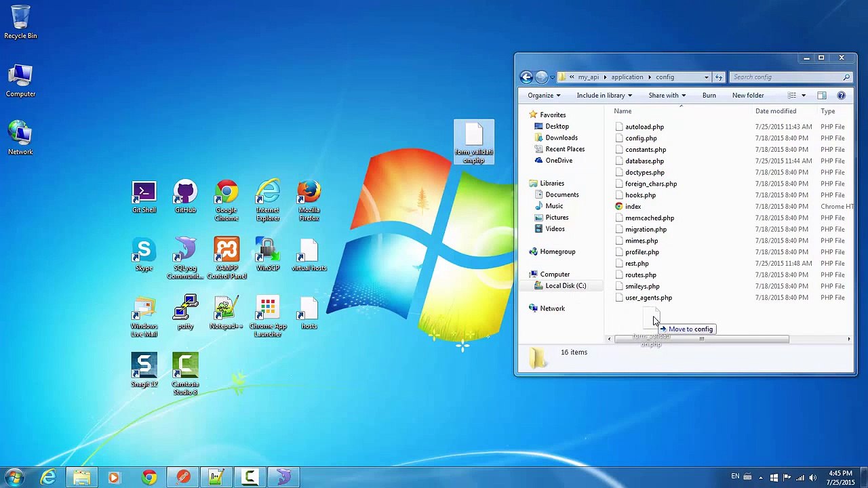Select the virtual hosts desktop shortcut
Image resolution: width=868 pixels, height=488 pixels.
coord(309,255)
